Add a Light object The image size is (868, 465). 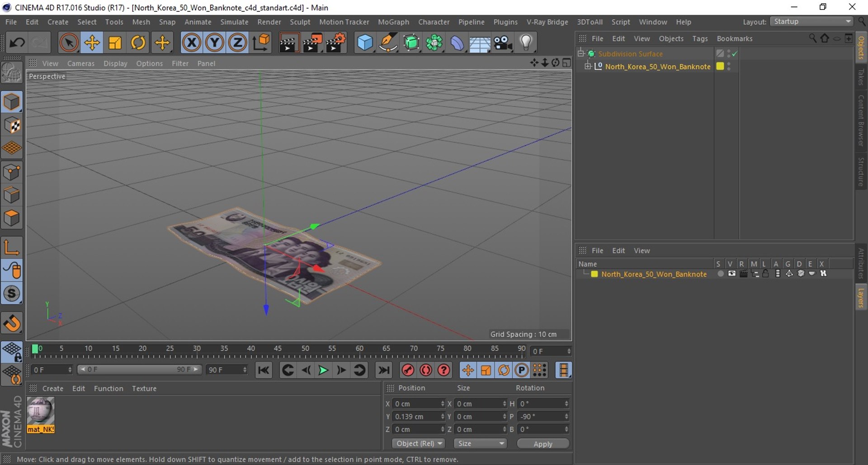(526, 43)
